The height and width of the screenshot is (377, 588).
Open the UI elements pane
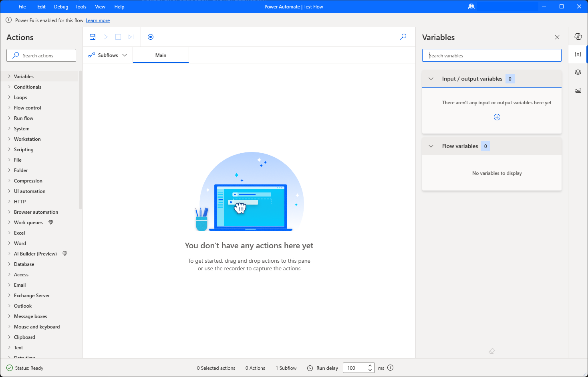(578, 72)
